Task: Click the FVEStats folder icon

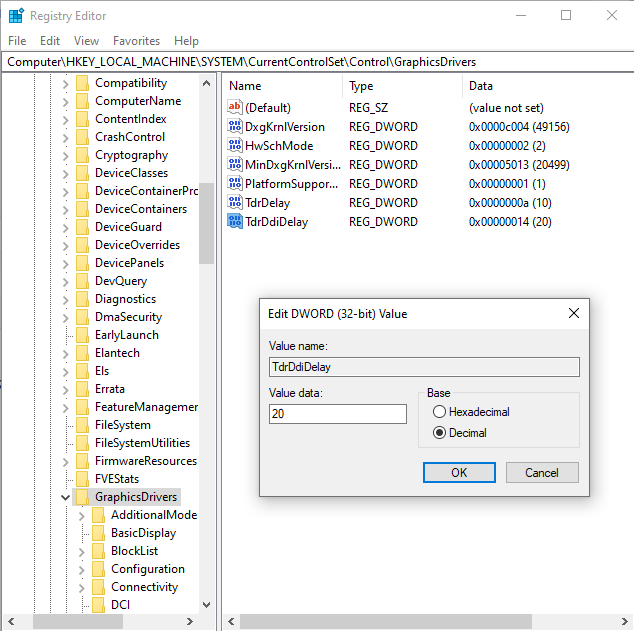Action: pos(82,479)
